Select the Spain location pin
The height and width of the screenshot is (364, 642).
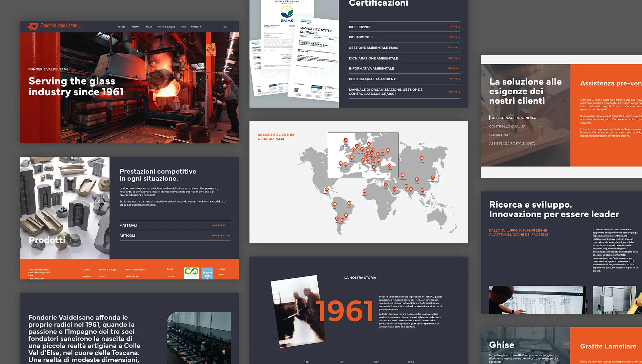tap(346, 165)
